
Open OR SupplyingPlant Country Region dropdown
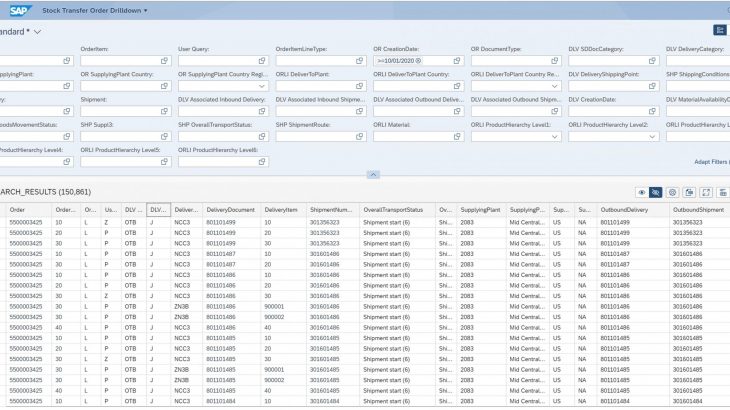tap(261, 86)
